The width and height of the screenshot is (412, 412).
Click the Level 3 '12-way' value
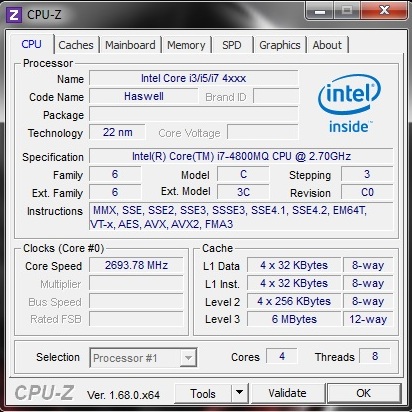point(368,319)
